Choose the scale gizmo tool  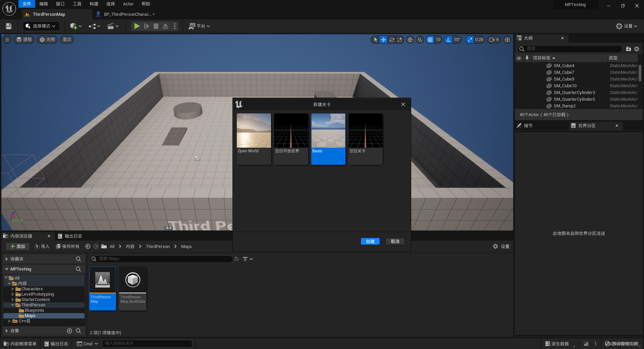(x=400, y=40)
